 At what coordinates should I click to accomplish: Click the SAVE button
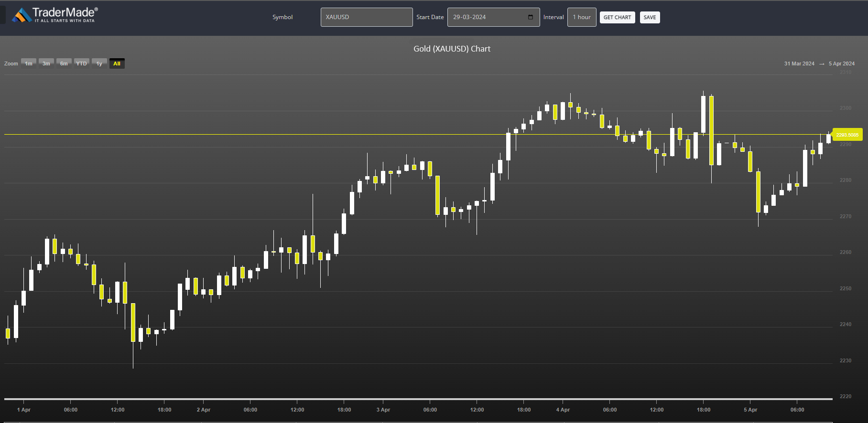click(650, 18)
